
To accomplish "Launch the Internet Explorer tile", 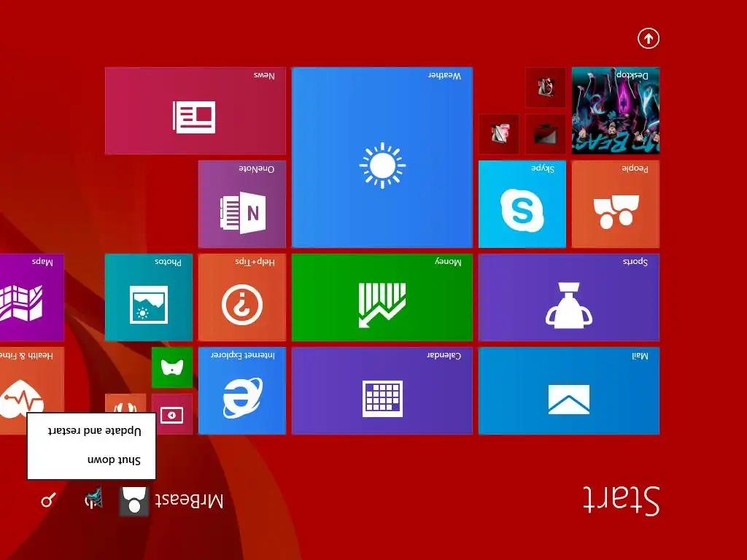I will [242, 391].
